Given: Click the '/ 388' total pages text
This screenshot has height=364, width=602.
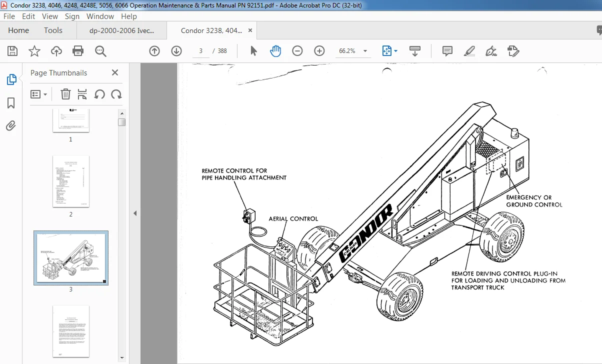Looking at the screenshot, I should click(219, 51).
